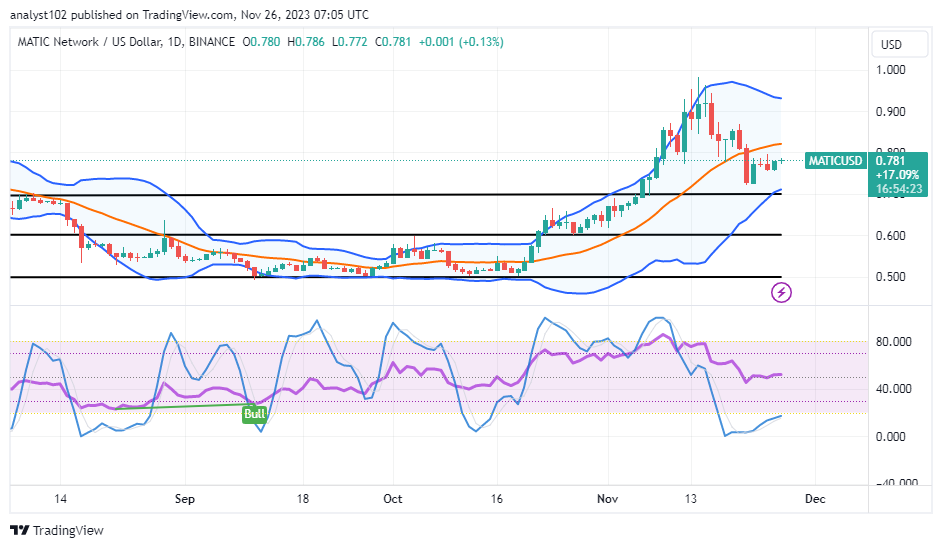Click the TradingView logo at bottom
The height and width of the screenshot is (548, 942).
pyautogui.click(x=57, y=531)
